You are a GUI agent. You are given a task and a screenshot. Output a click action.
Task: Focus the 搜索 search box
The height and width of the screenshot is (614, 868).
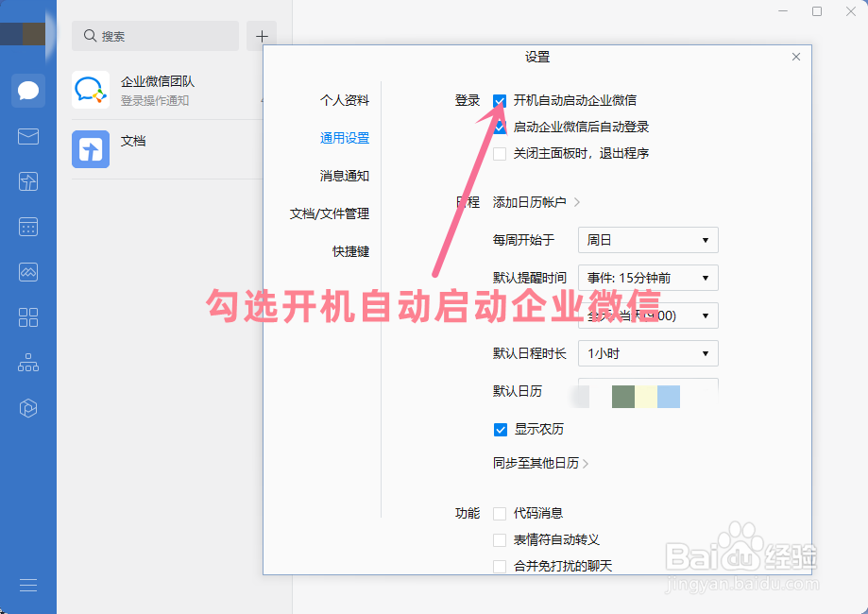155,36
